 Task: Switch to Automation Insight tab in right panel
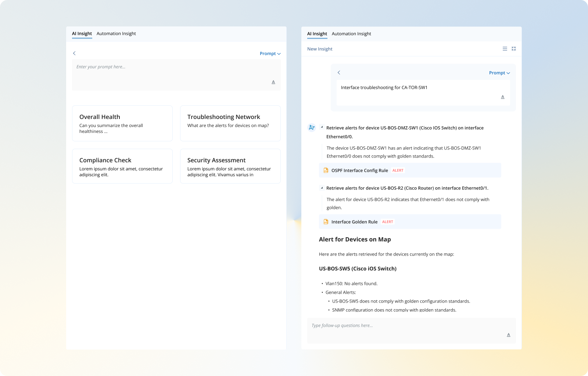351,34
